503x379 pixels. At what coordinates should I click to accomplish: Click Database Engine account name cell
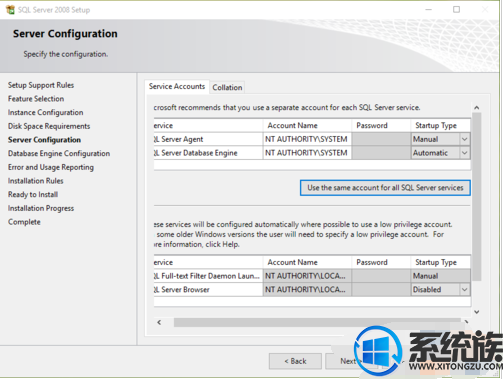pyautogui.click(x=307, y=153)
